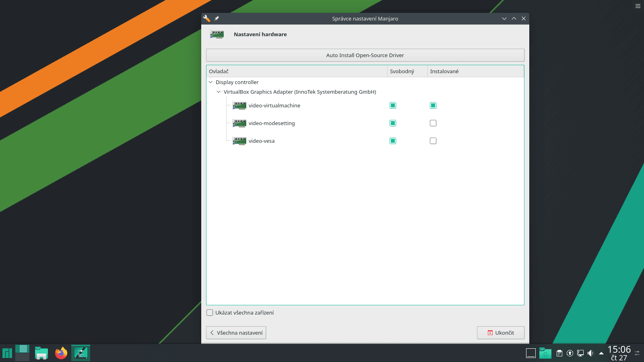
Task: Toggle Instalované checkbox for video-vesa
Action: pos(433,141)
